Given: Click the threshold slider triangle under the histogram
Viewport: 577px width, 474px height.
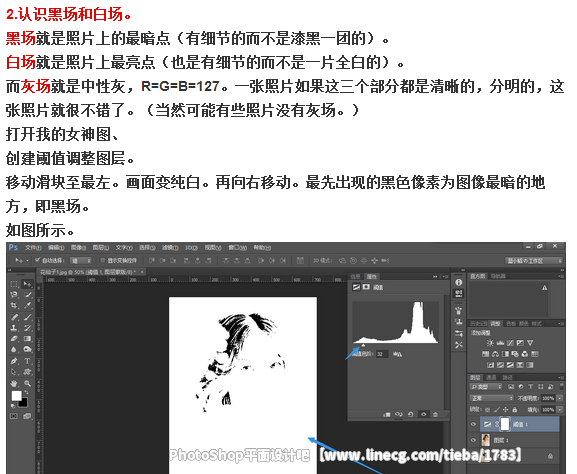Looking at the screenshot, I should pyautogui.click(x=364, y=346).
